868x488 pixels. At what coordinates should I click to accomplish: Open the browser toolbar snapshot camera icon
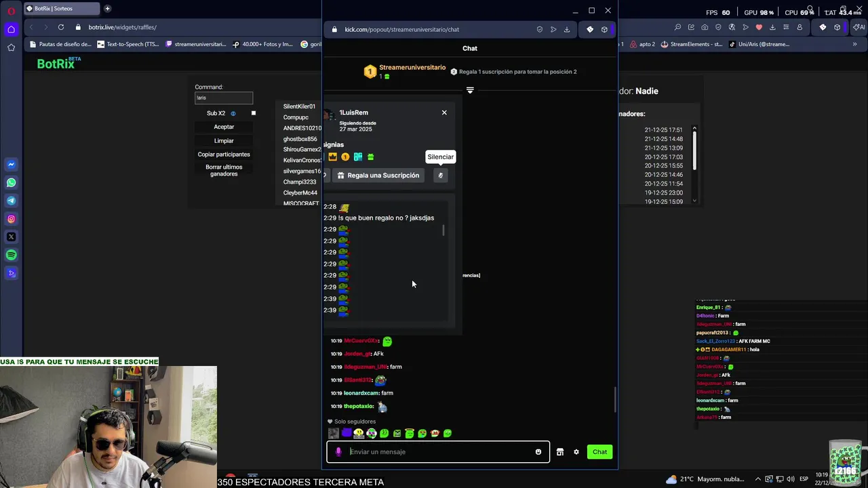click(x=705, y=27)
